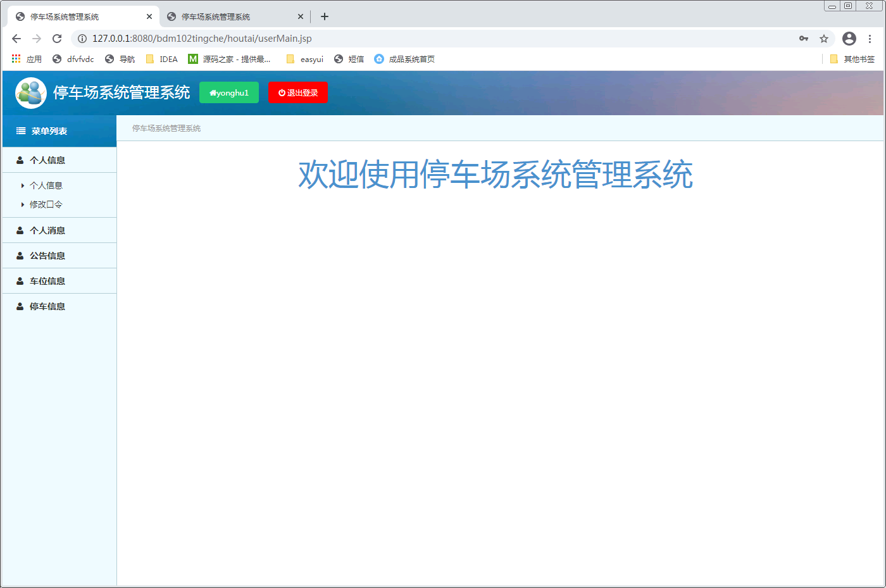Open the 个人信息 submenu item
Screen dimensions: 886x588
point(46,185)
